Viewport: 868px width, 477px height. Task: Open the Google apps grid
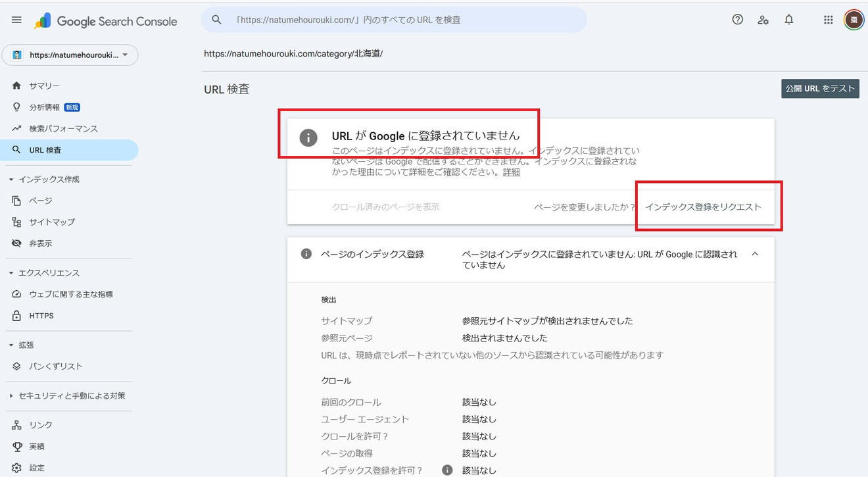coord(829,20)
